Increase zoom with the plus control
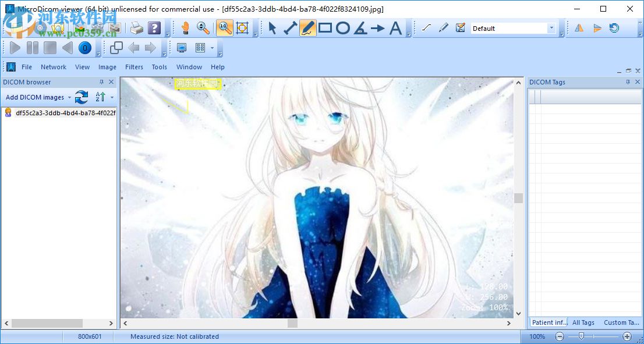The image size is (644, 344). click(628, 336)
